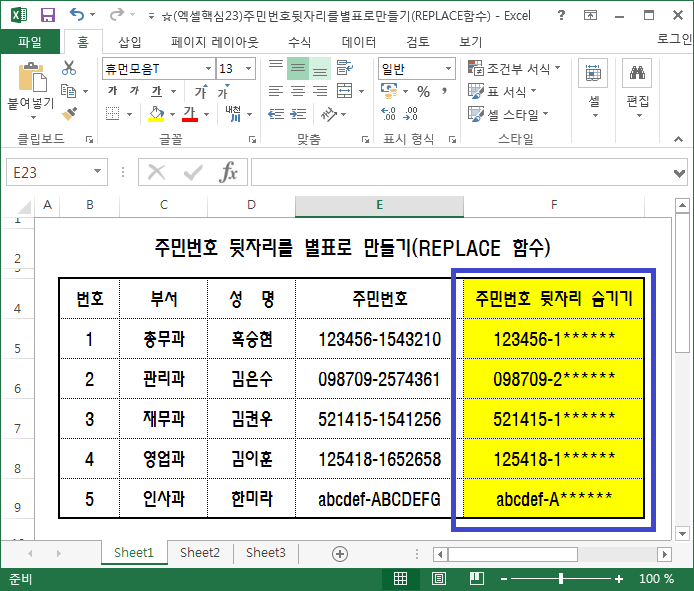Expand the formula bar chevron
The image size is (694, 591).
679,173
